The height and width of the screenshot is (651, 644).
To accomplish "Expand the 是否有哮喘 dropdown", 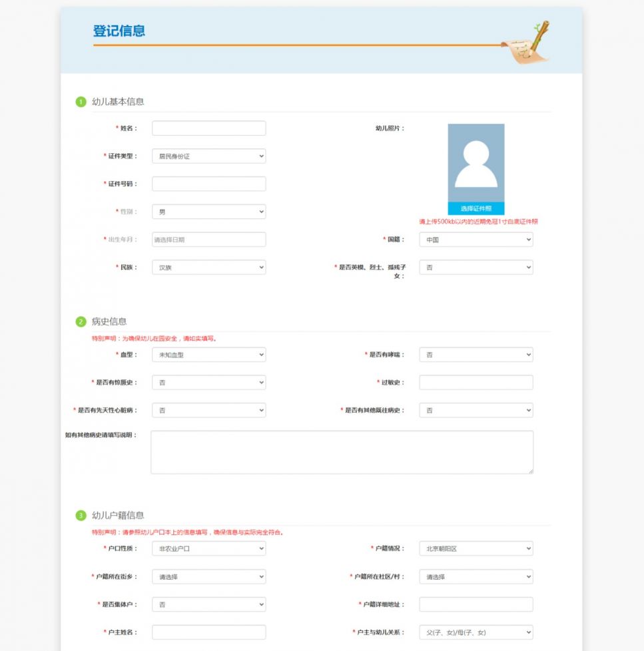I will point(476,355).
